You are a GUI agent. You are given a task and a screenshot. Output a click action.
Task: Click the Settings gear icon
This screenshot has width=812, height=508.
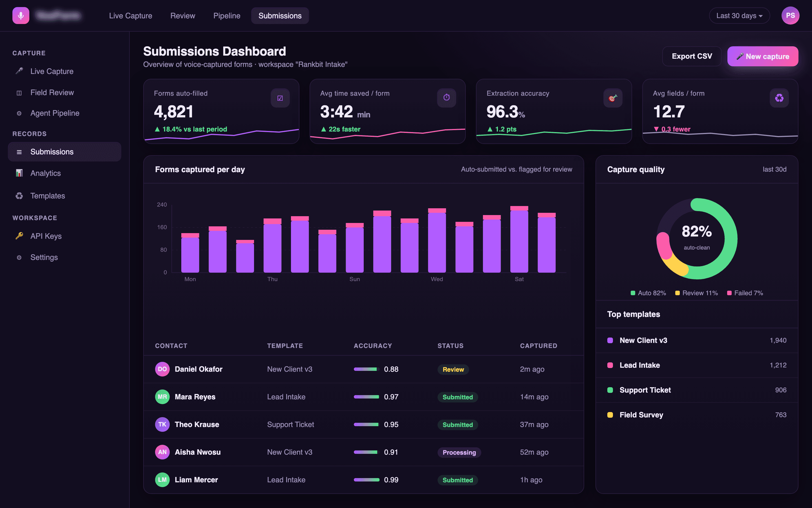point(19,257)
